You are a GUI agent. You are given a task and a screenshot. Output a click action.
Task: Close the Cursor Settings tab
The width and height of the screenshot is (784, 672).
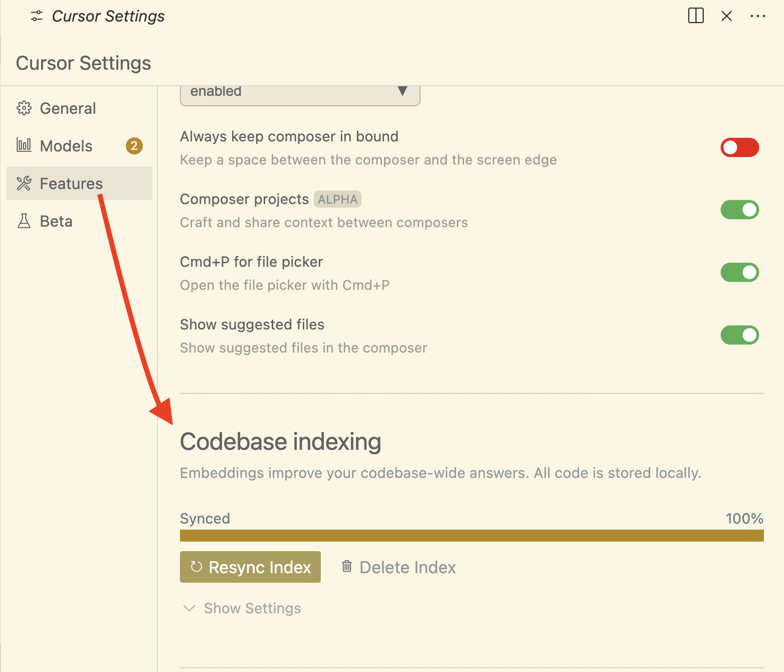(726, 16)
